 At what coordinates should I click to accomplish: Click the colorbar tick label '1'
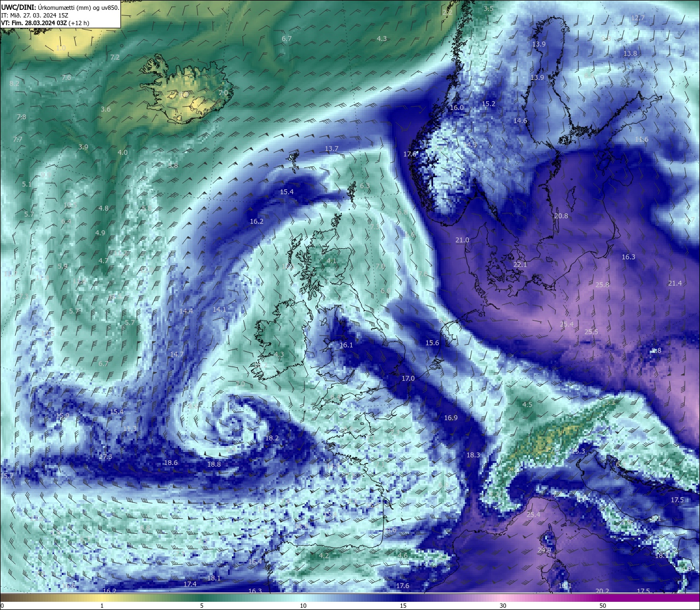[102, 606]
